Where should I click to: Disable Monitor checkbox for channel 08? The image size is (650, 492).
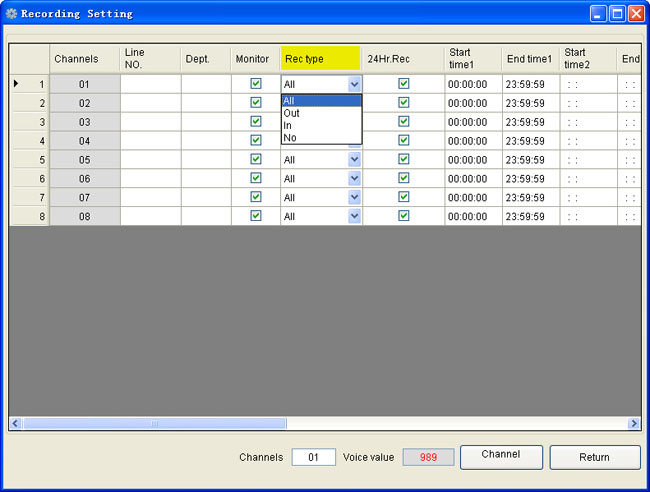[256, 216]
